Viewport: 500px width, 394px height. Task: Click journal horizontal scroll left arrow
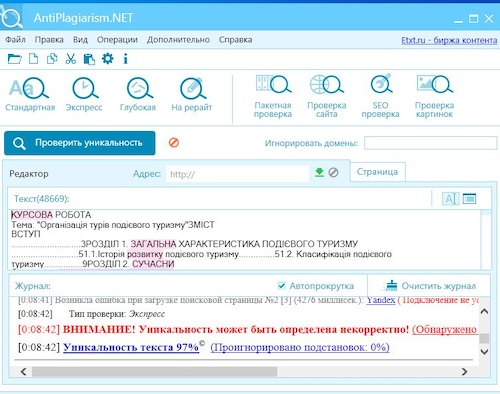coord(23,371)
